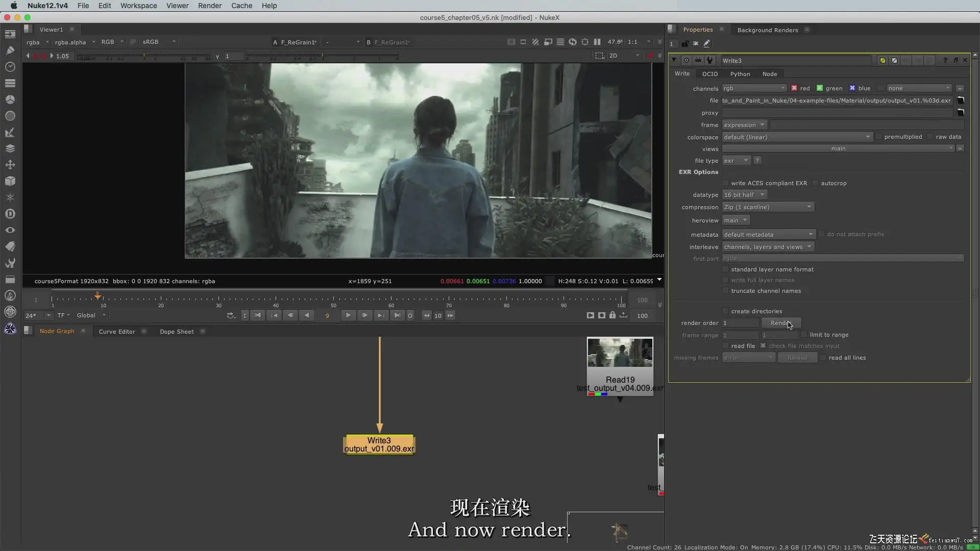The height and width of the screenshot is (551, 980).
Task: Click the file browse icon beside file path
Action: 960,101
